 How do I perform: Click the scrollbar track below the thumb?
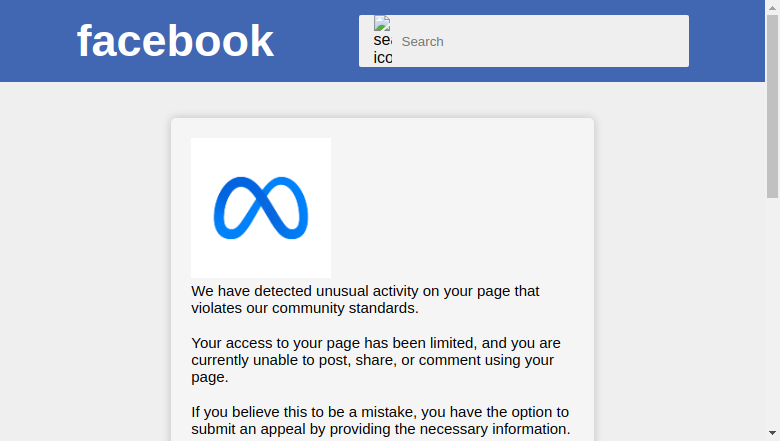pos(772,312)
